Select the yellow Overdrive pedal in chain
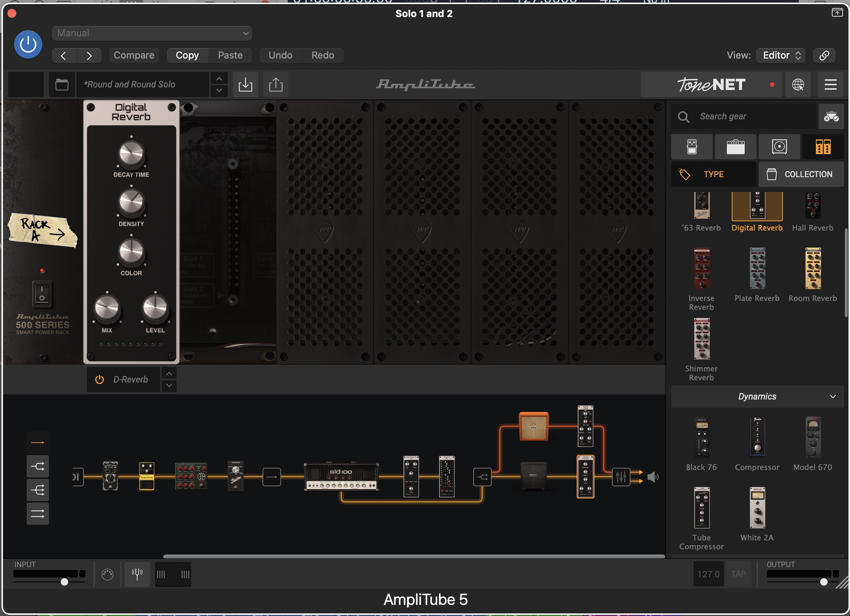The width and height of the screenshot is (850, 616). 146,476
